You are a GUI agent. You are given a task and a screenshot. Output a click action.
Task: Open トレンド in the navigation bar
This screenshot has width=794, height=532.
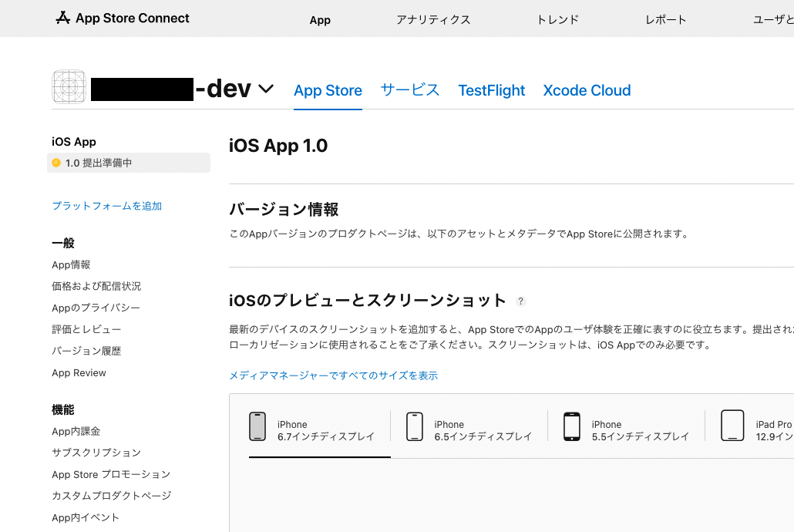[x=557, y=20]
